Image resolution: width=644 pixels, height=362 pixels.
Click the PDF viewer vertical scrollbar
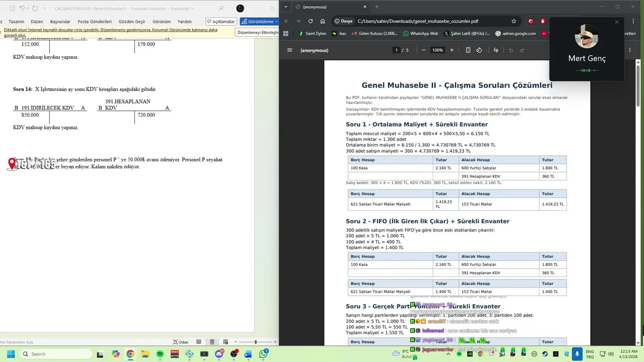[x=638, y=85]
